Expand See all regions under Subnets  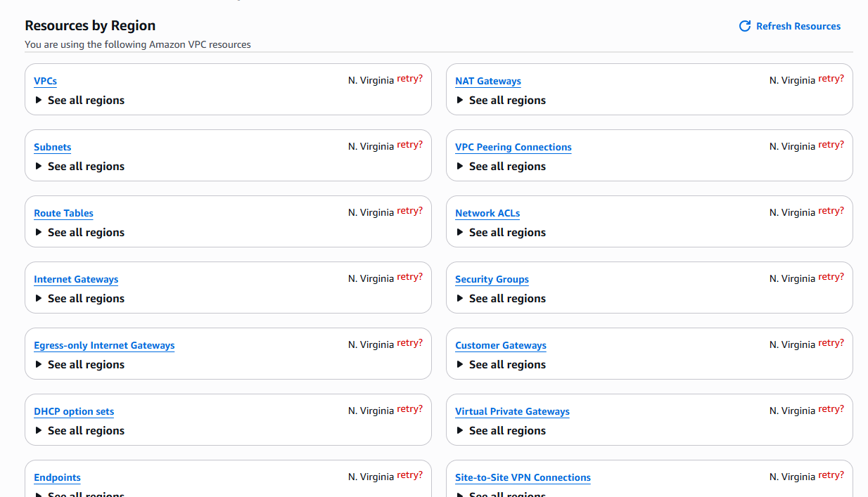click(x=79, y=167)
